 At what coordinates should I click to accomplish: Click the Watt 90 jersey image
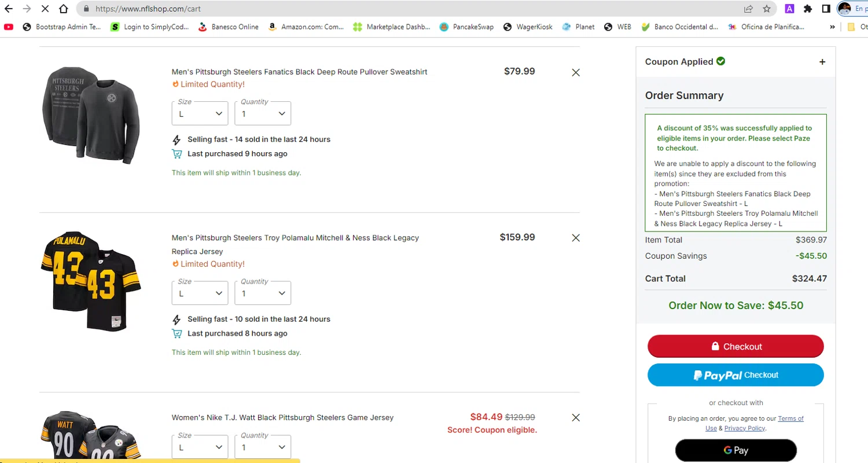pos(91,435)
